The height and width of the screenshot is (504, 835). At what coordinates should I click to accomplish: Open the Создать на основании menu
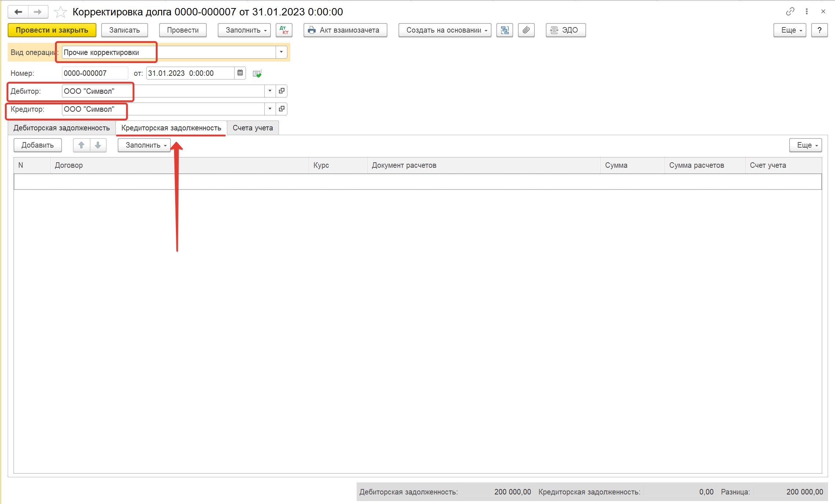[445, 30]
